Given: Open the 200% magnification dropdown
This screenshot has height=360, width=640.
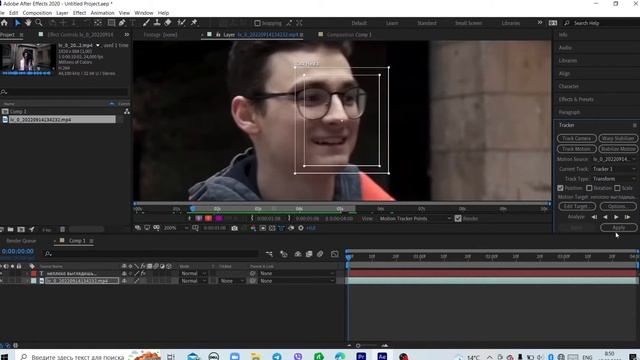Looking at the screenshot, I should pyautogui.click(x=176, y=228).
